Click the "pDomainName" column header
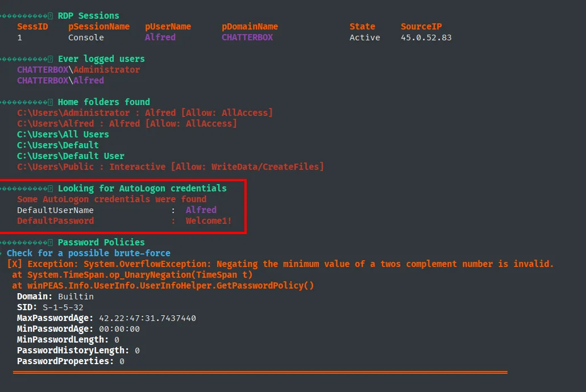This screenshot has height=392, width=586. tap(250, 27)
